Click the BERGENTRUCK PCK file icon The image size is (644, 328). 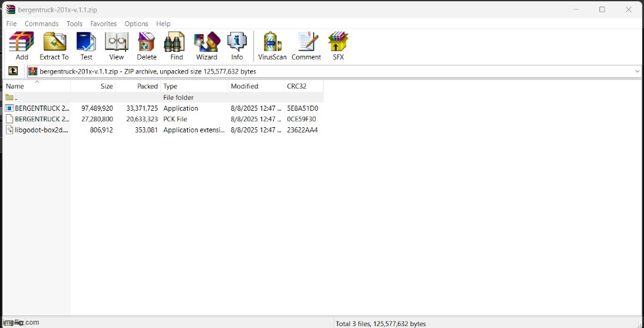tap(9, 119)
